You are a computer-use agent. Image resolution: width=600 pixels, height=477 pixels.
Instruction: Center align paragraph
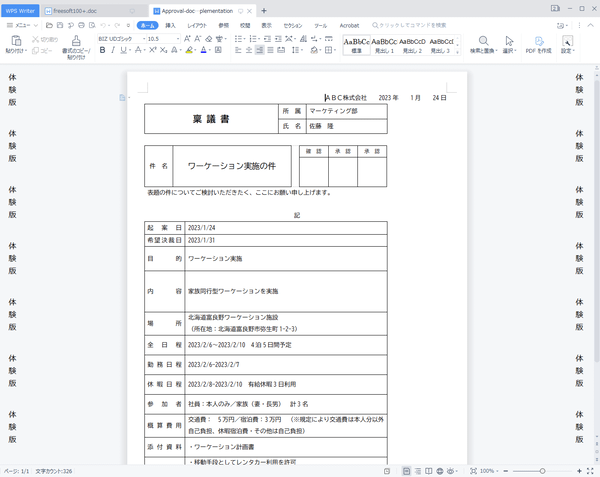(249, 50)
